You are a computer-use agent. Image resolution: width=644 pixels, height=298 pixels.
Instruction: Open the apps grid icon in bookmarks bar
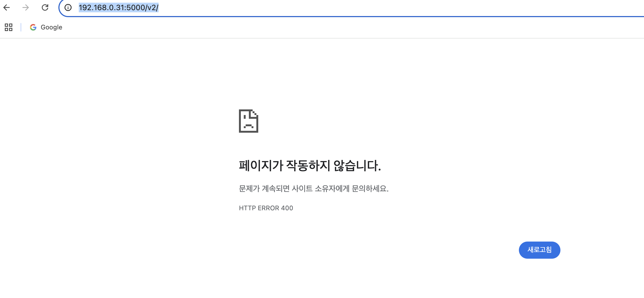click(x=9, y=27)
